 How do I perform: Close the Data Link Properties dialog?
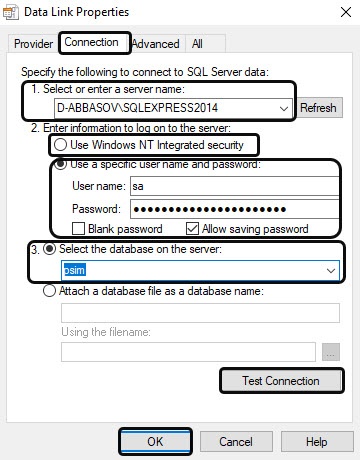346,12
